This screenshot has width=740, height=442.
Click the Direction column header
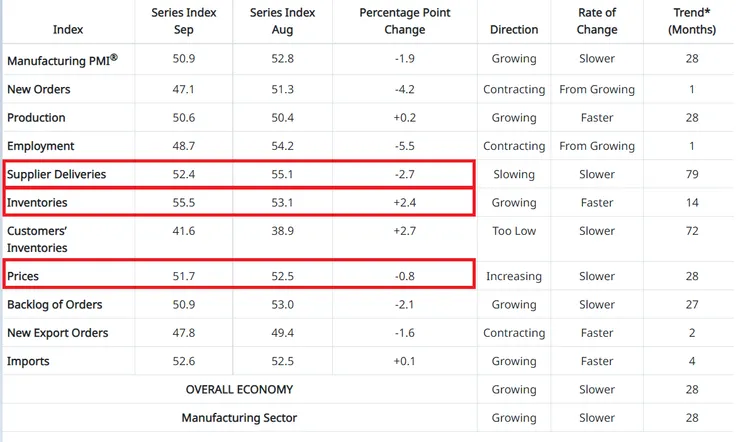coord(514,30)
